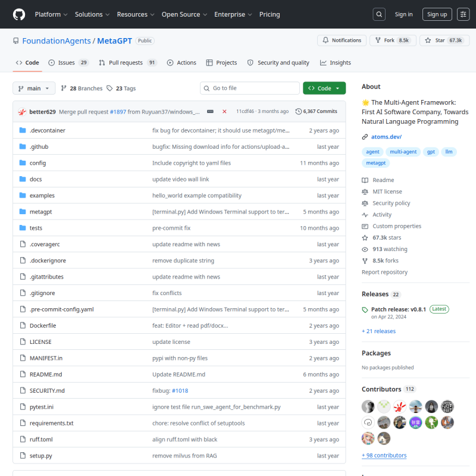Open issue #1018 link in SECURITY.md row

pos(180,391)
